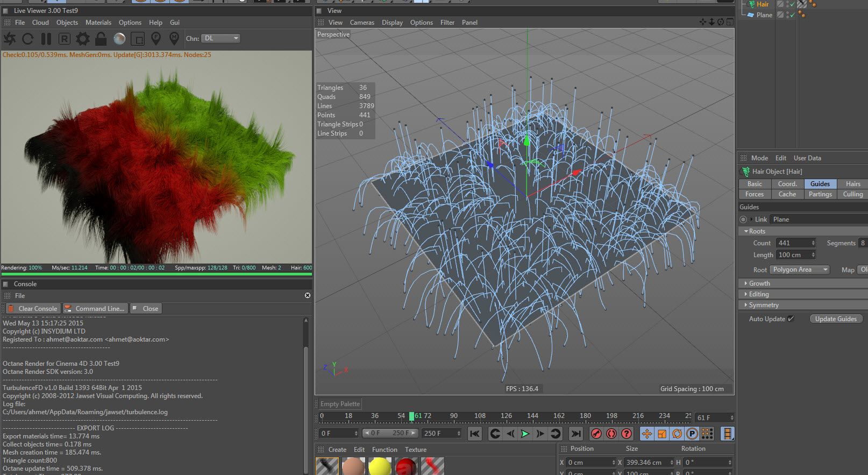This screenshot has width=868, height=475.
Task: Open Octane settings gear icon
Action: 83,39
